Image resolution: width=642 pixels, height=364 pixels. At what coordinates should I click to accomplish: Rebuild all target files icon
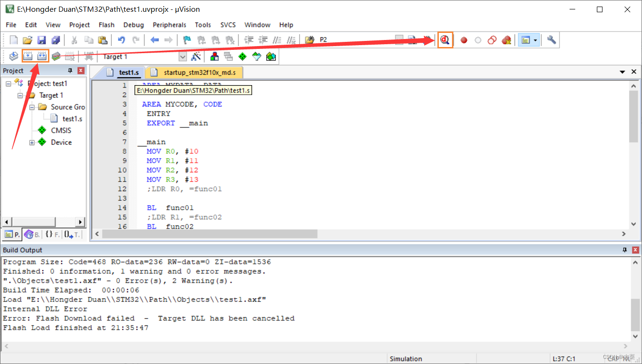[x=42, y=56]
